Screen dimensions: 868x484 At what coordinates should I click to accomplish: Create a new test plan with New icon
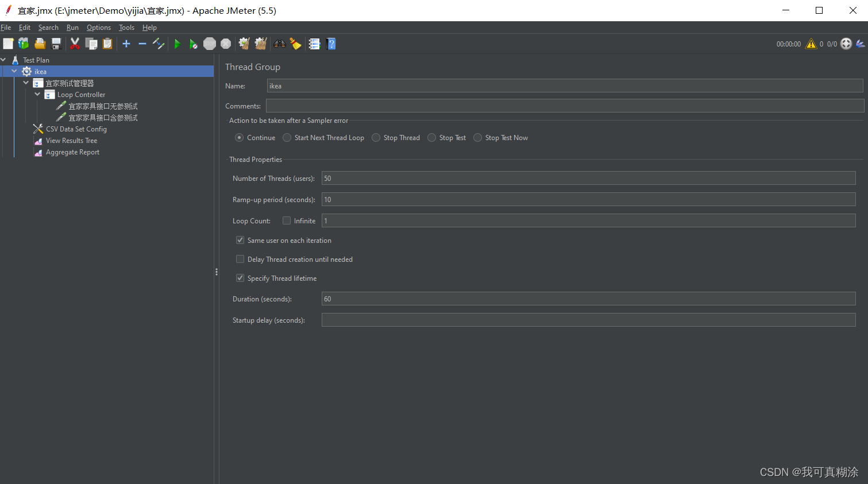[x=8, y=44]
